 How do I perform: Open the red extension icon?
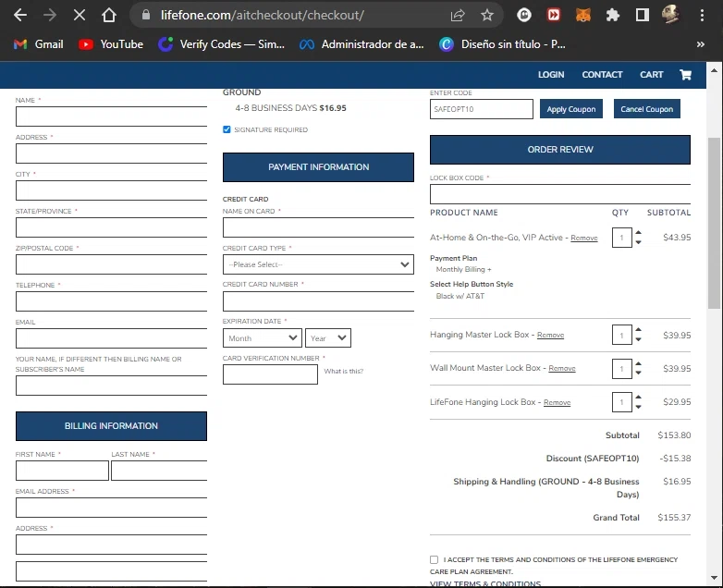tap(554, 15)
